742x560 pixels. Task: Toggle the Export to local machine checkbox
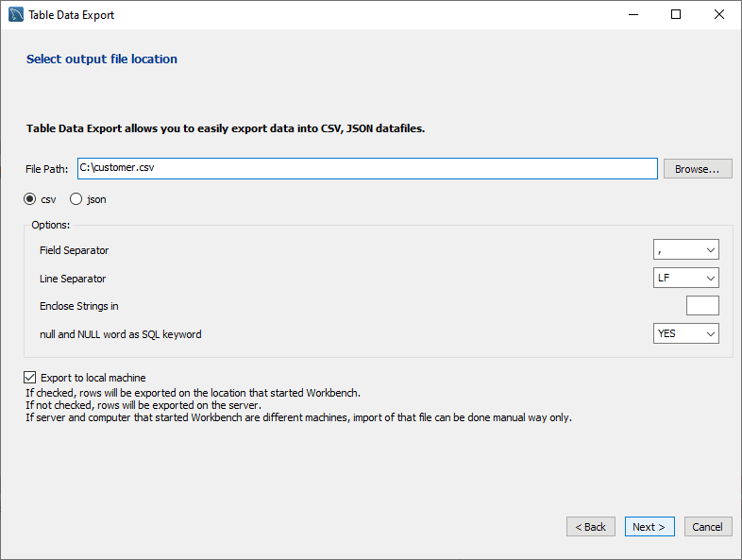click(x=30, y=378)
